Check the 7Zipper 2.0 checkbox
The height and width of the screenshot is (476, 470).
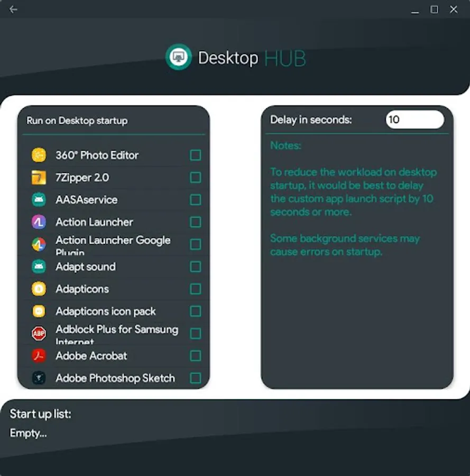point(196,178)
